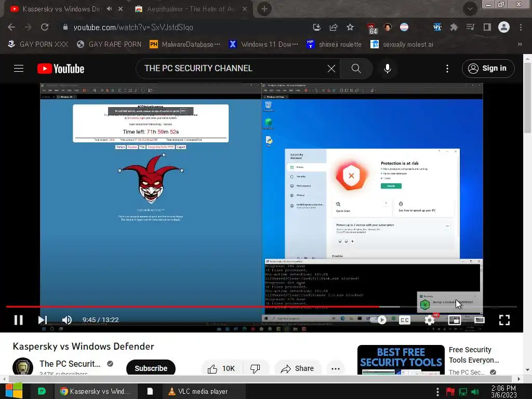This screenshot has width=532, height=399.
Task: Switch to Aegishjalmur browser tab
Action: pyautogui.click(x=191, y=9)
